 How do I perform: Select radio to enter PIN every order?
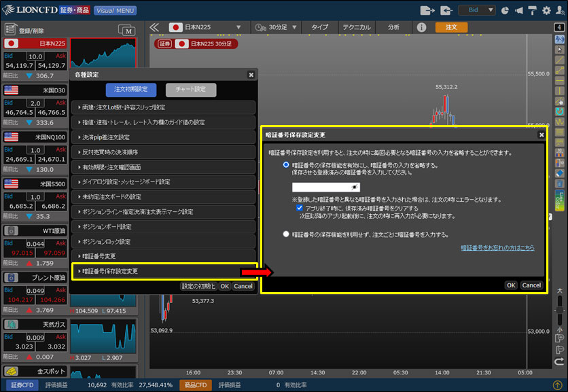[287, 234]
